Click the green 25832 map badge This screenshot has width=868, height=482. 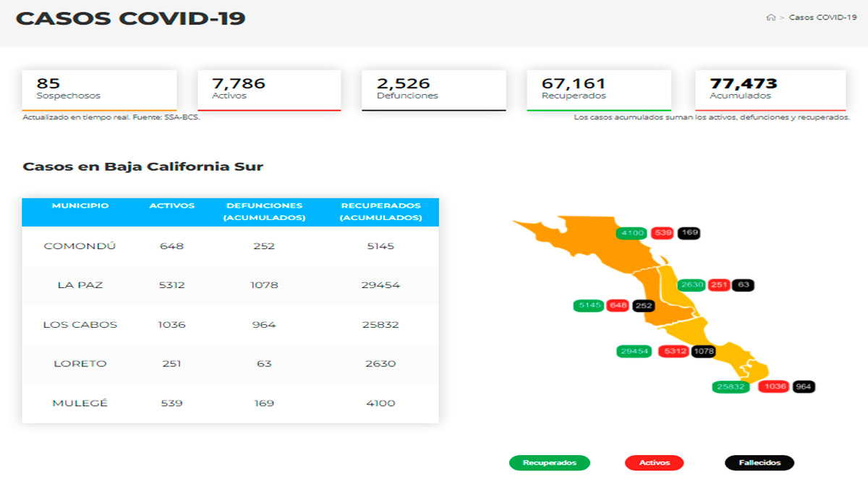tap(731, 387)
